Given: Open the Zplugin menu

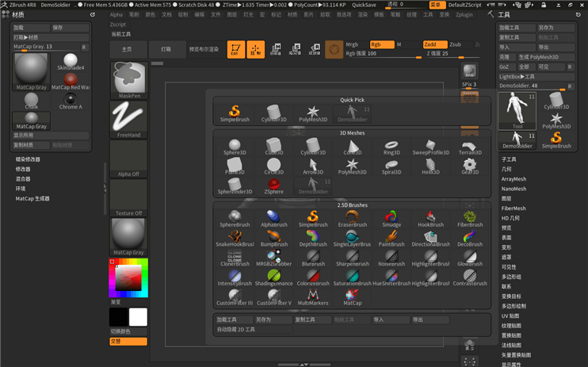Looking at the screenshot, I should pyautogui.click(x=464, y=14).
